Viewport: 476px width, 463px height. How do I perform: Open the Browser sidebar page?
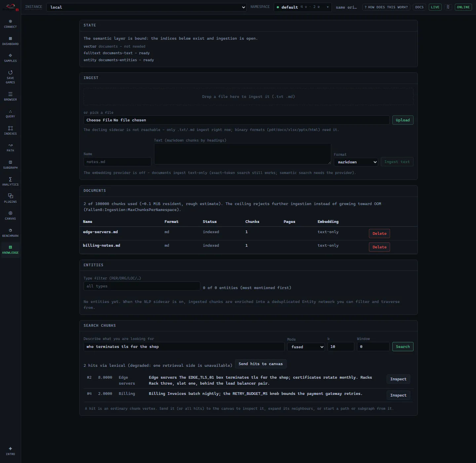[x=10, y=97]
